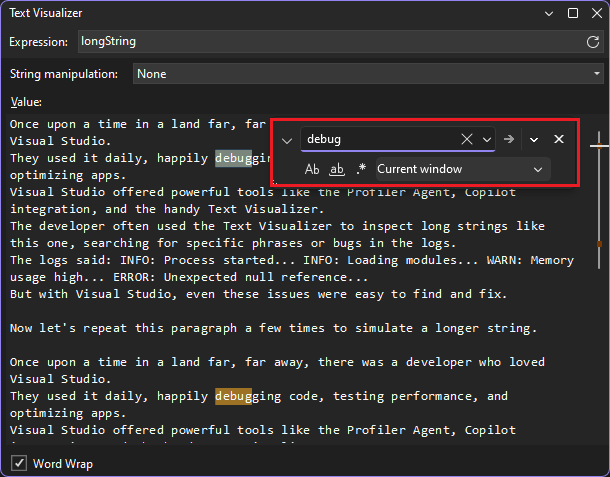Open the window options dropdown in title bar
The image size is (610, 477).
click(549, 14)
